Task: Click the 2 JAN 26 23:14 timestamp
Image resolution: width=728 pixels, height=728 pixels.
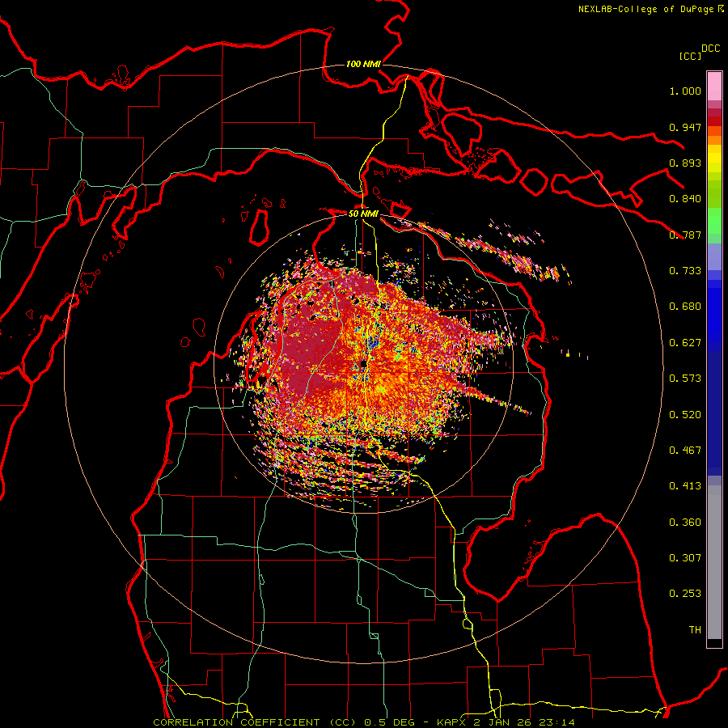Action: (523, 722)
